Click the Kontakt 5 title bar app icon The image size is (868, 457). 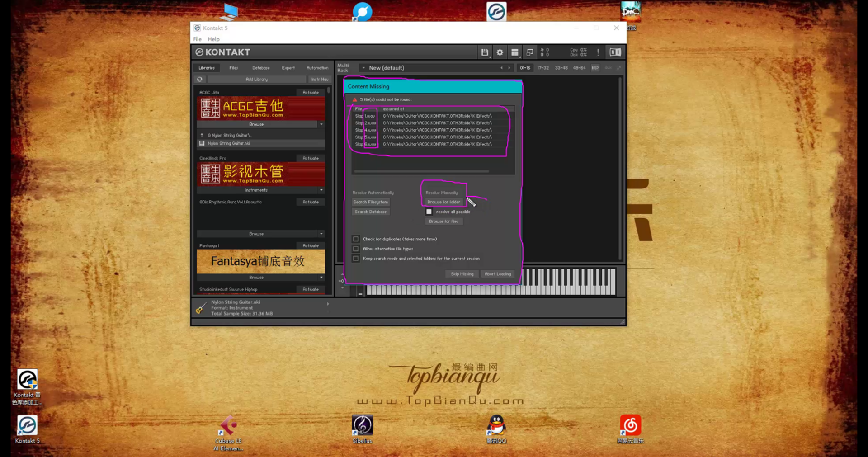pyautogui.click(x=197, y=28)
